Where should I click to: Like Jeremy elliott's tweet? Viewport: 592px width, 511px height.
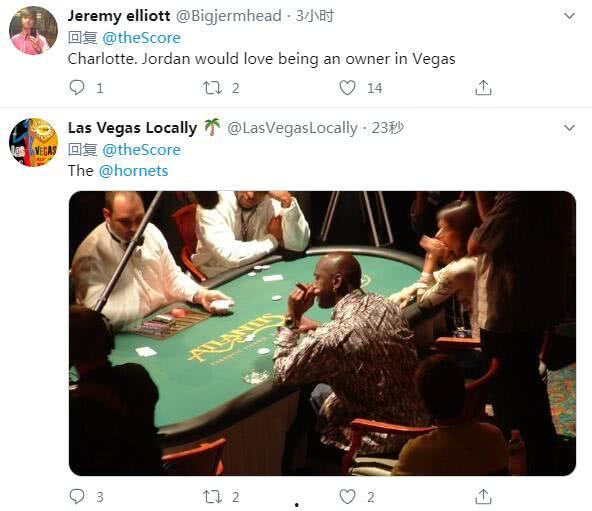click(x=347, y=88)
